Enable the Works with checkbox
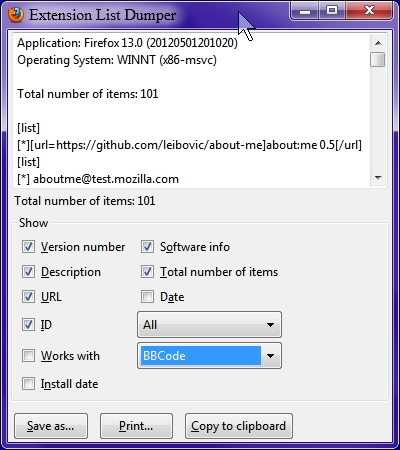The height and width of the screenshot is (450, 400). click(28, 356)
